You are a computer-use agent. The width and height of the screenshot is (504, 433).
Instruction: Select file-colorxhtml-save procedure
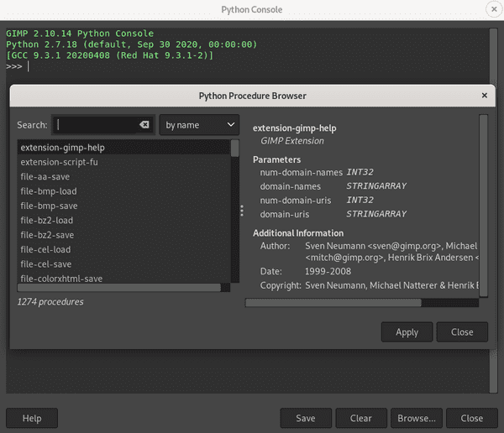pos(124,278)
